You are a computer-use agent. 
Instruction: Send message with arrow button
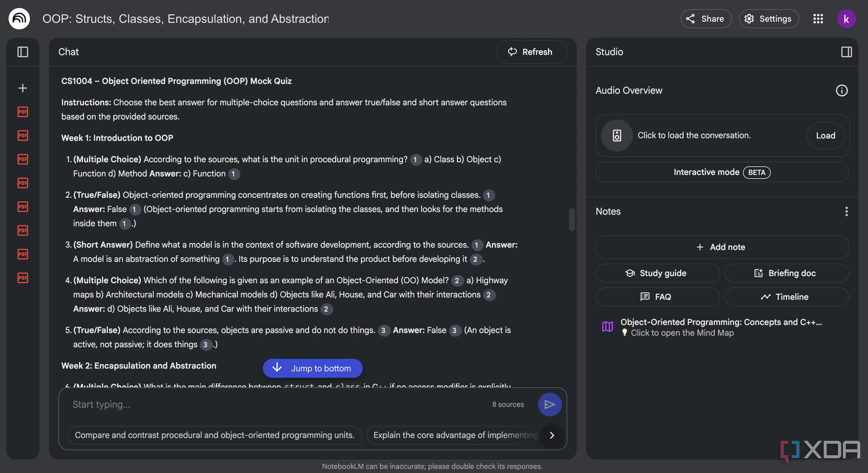[549, 404]
